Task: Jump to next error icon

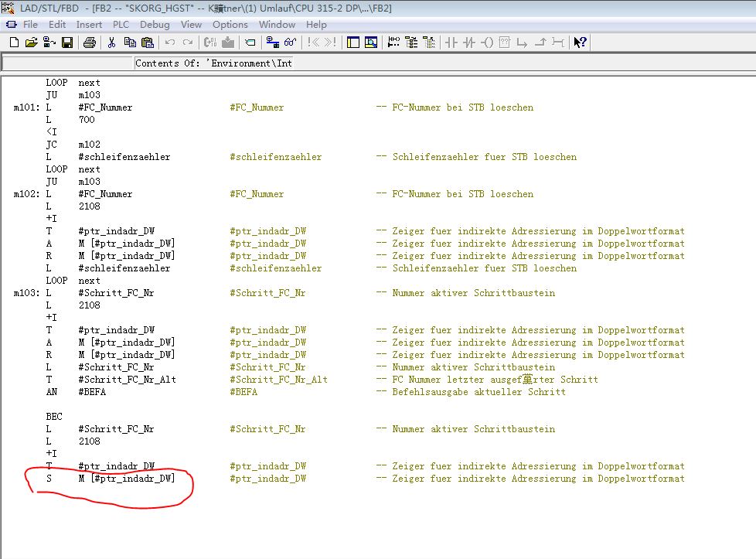Action: click(x=330, y=43)
